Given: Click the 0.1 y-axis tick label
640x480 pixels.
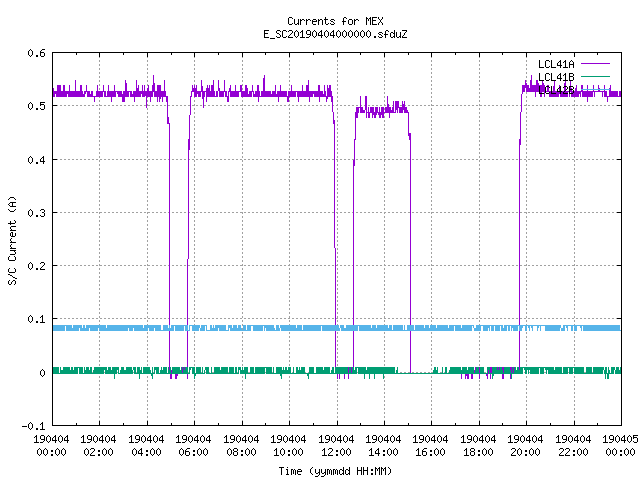Looking at the screenshot, I should pos(36,319).
